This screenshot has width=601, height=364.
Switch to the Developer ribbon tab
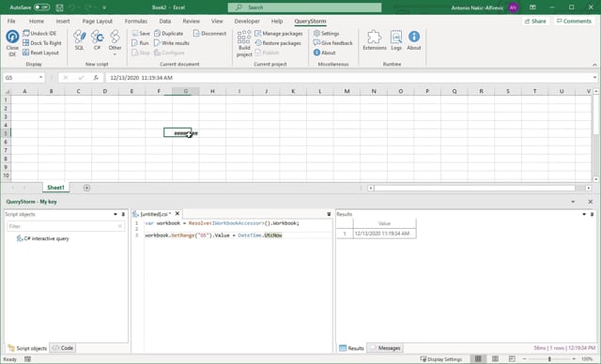coord(247,21)
